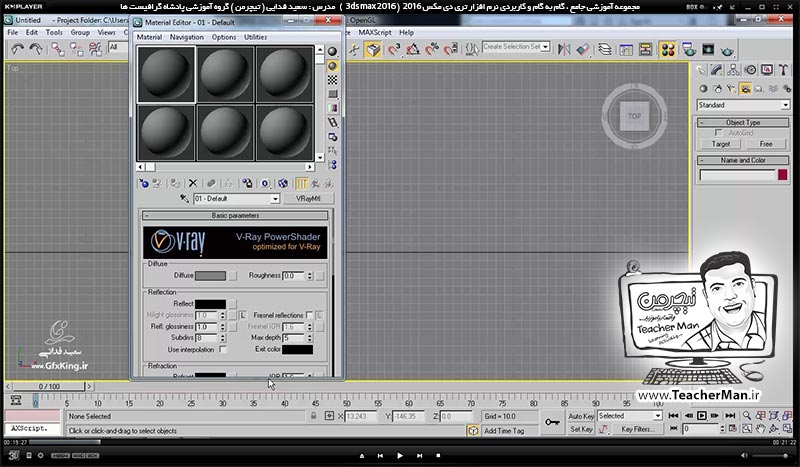
Task: Click Pick Material from Object eyedropper
Action: pos(185,199)
